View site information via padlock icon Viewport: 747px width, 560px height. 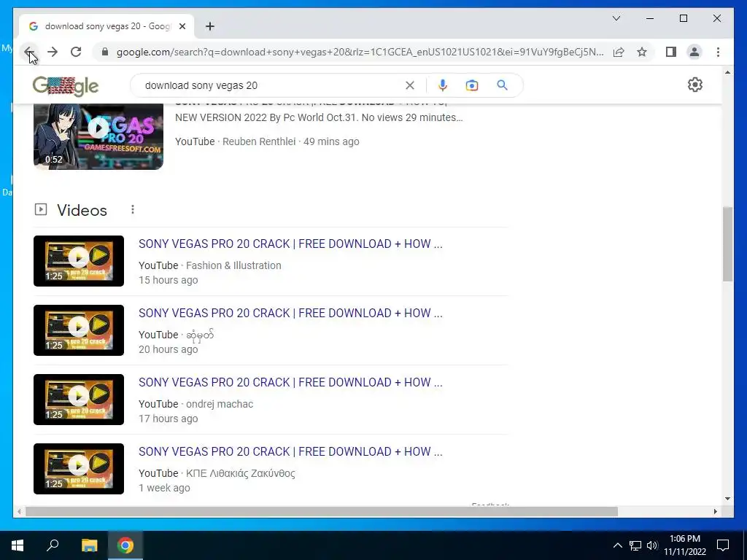click(105, 52)
